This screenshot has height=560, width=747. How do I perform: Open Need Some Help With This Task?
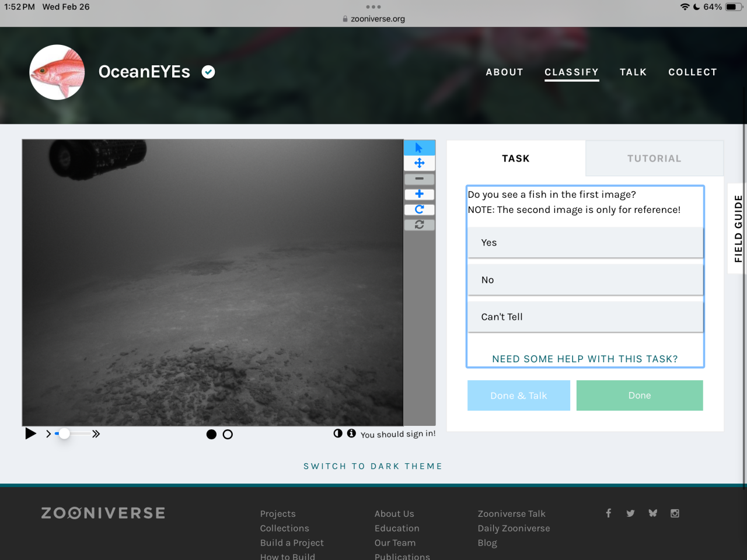point(585,359)
